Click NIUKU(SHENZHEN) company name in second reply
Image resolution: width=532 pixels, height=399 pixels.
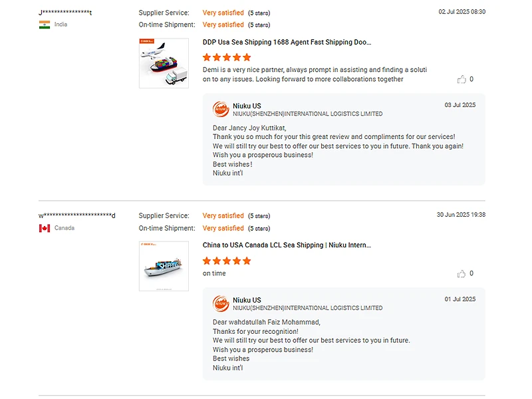point(307,308)
